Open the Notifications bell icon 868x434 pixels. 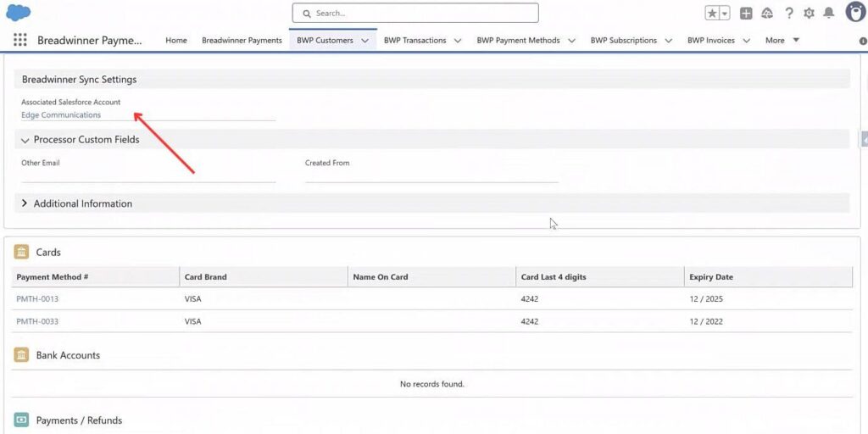(829, 14)
